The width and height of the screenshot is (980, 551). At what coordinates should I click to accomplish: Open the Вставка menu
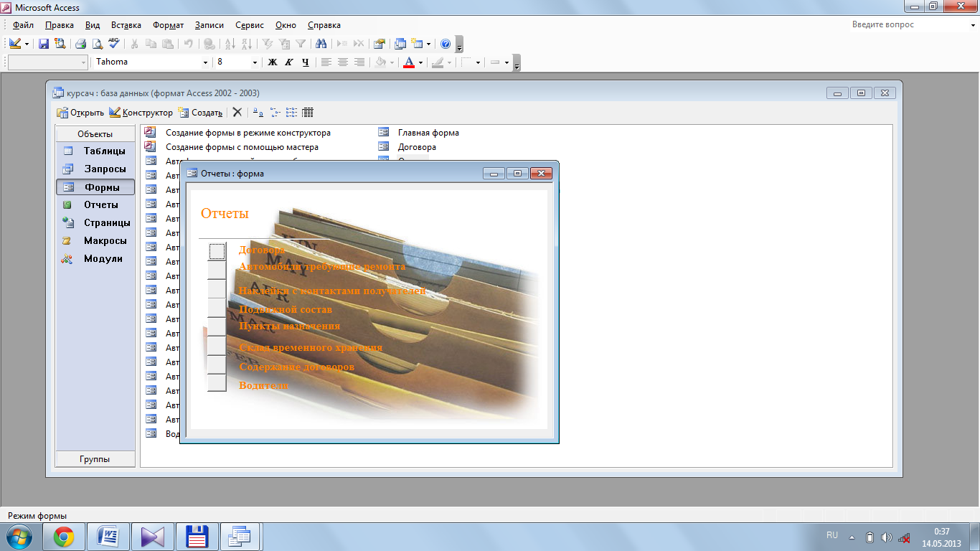click(x=126, y=25)
